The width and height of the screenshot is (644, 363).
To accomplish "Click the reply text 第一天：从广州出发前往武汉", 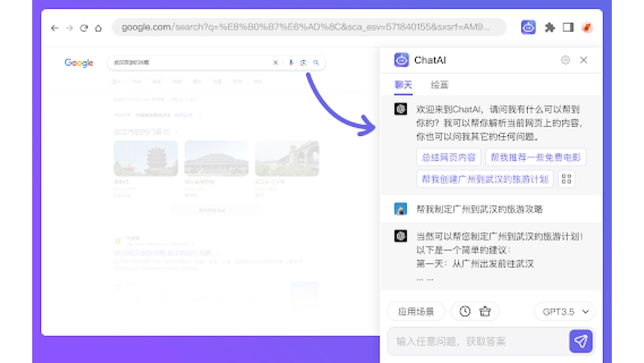I will coord(475,264).
